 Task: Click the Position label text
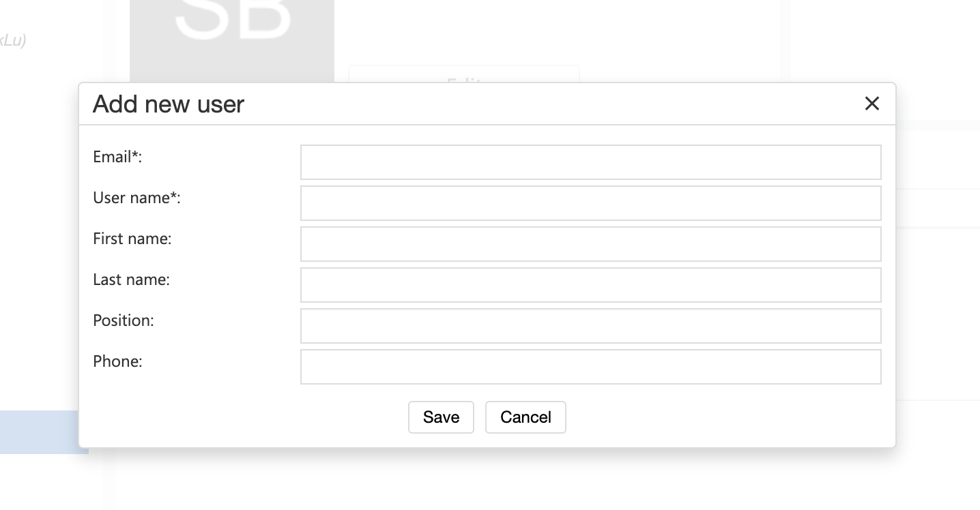tap(124, 320)
